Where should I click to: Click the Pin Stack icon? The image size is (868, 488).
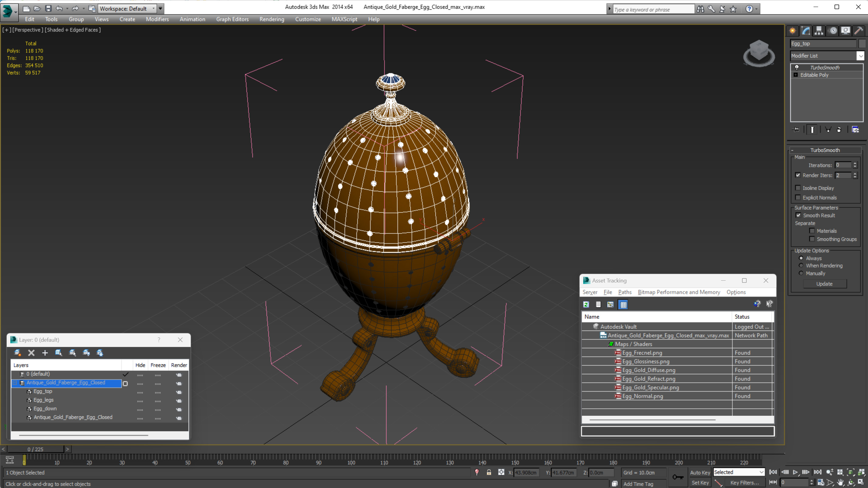(x=796, y=130)
